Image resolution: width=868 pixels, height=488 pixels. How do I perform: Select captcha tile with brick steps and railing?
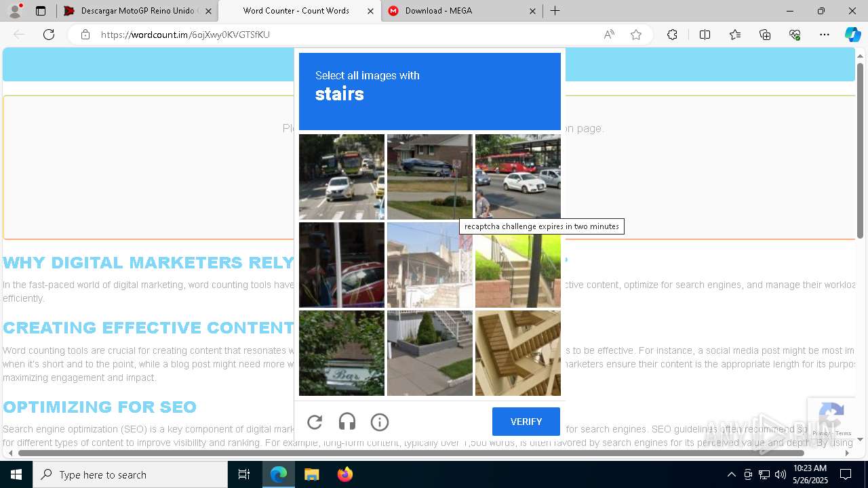coord(518,265)
